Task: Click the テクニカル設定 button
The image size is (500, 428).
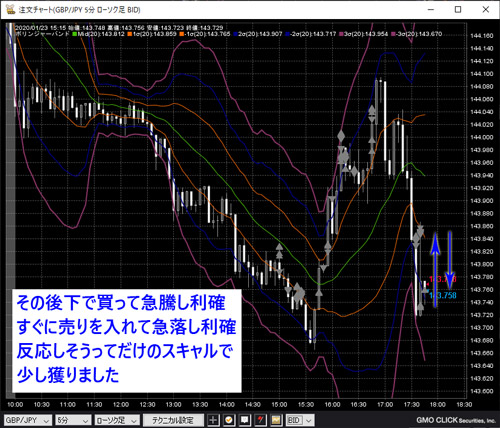Action: click(172, 420)
